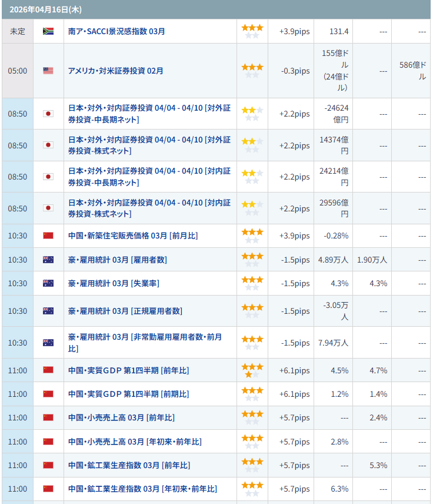Click the South Africa flag icon
The height and width of the screenshot is (504, 433).
point(48,31)
